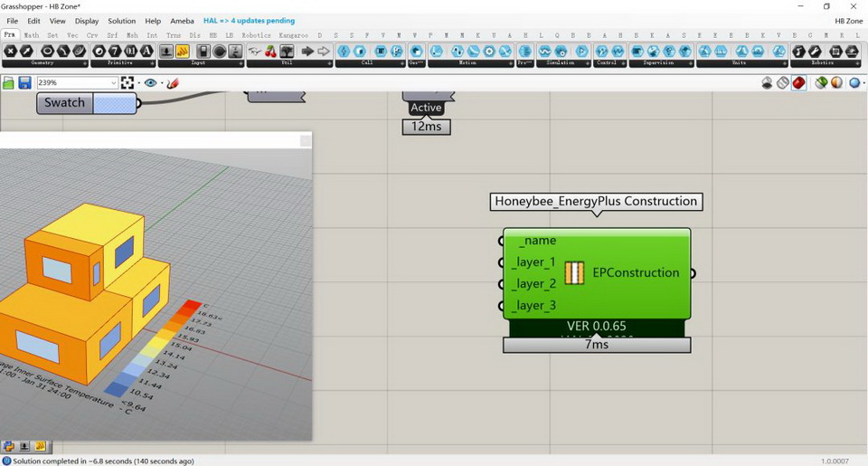Open the Solution menu

click(x=121, y=21)
